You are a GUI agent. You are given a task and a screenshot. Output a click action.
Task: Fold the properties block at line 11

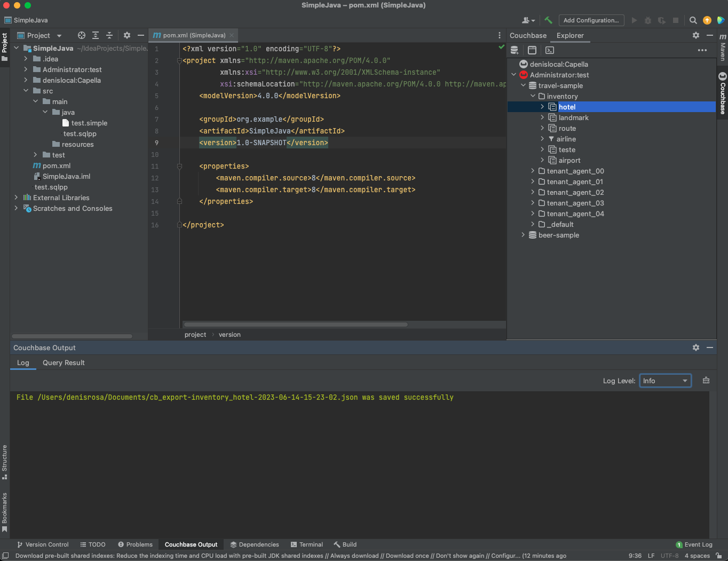click(x=179, y=166)
